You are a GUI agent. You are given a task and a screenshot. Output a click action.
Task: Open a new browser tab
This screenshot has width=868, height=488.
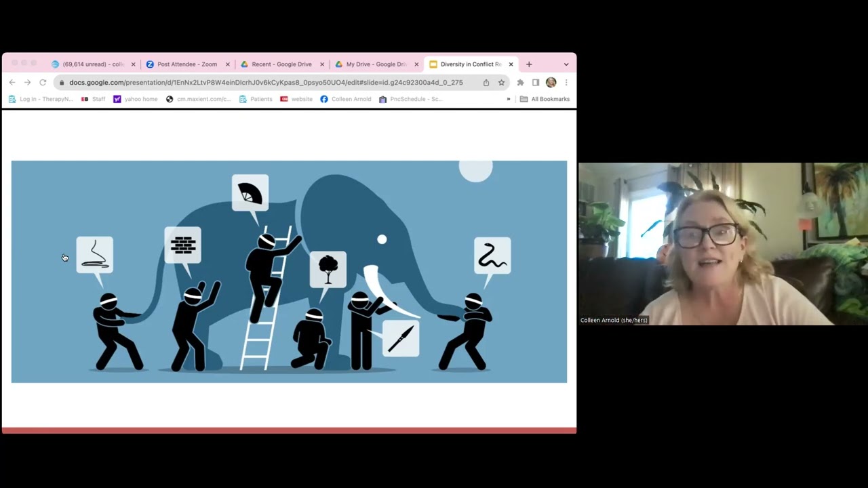point(529,64)
